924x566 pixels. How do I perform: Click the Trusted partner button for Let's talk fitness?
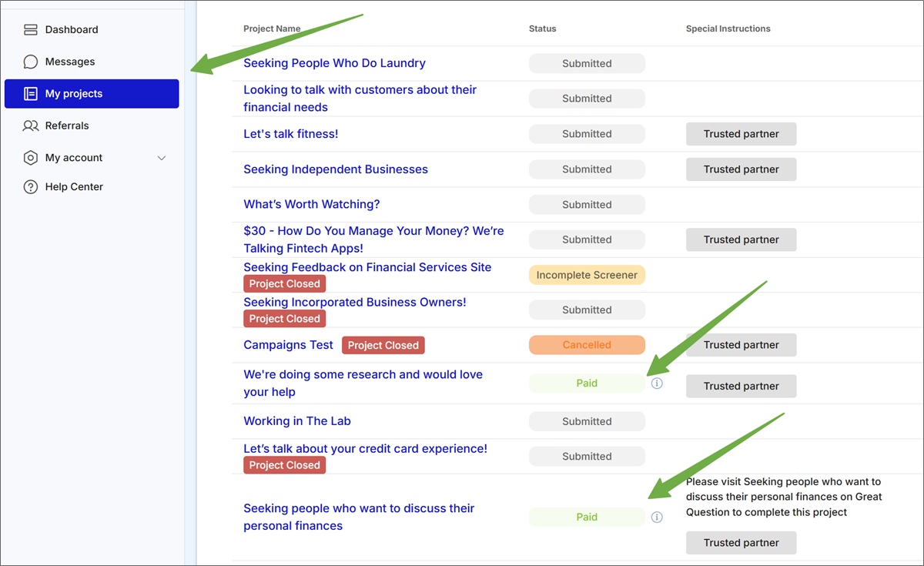(x=741, y=133)
